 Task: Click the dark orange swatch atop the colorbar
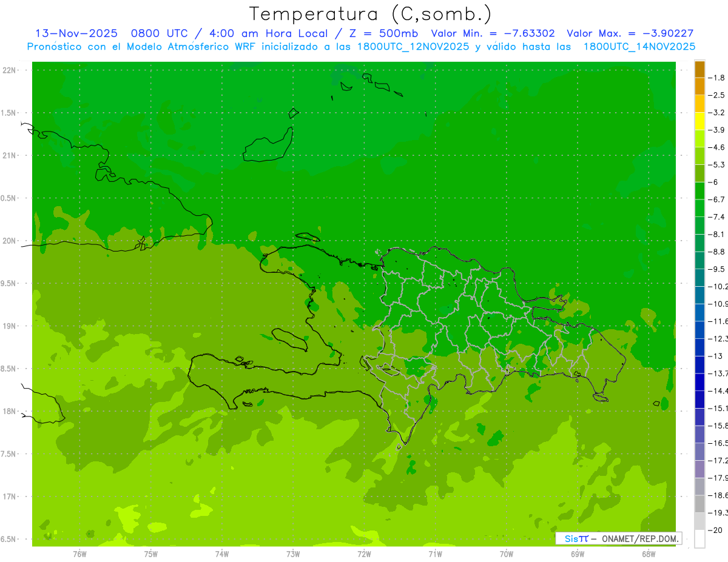click(699, 69)
